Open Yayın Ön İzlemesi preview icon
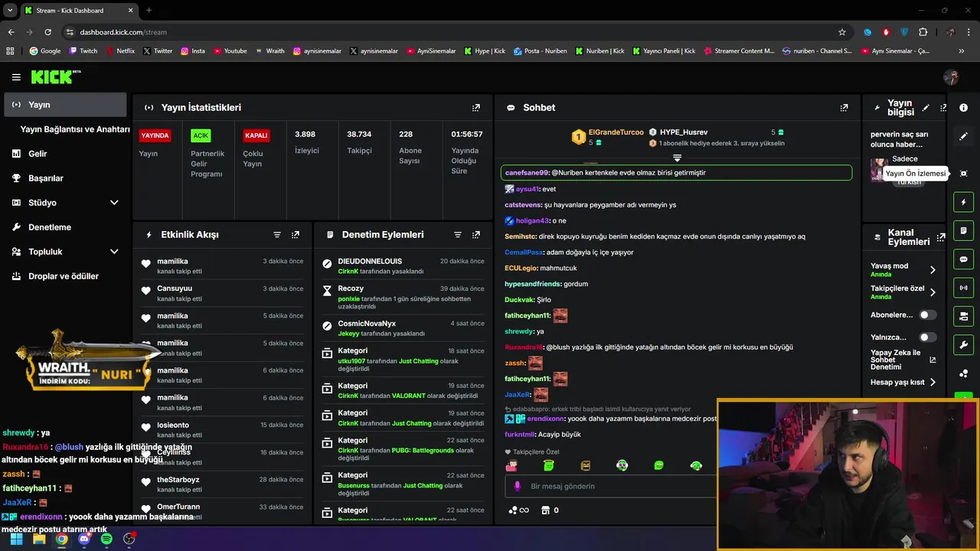This screenshot has height=551, width=980. 964,174
